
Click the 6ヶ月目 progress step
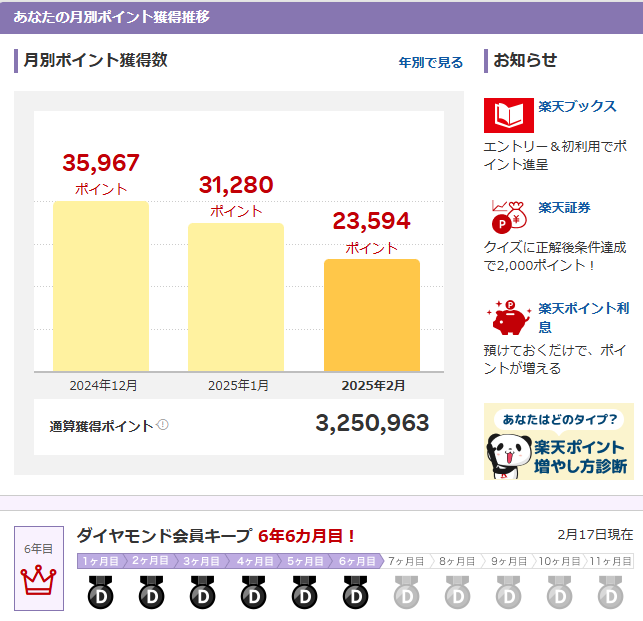tap(357, 561)
